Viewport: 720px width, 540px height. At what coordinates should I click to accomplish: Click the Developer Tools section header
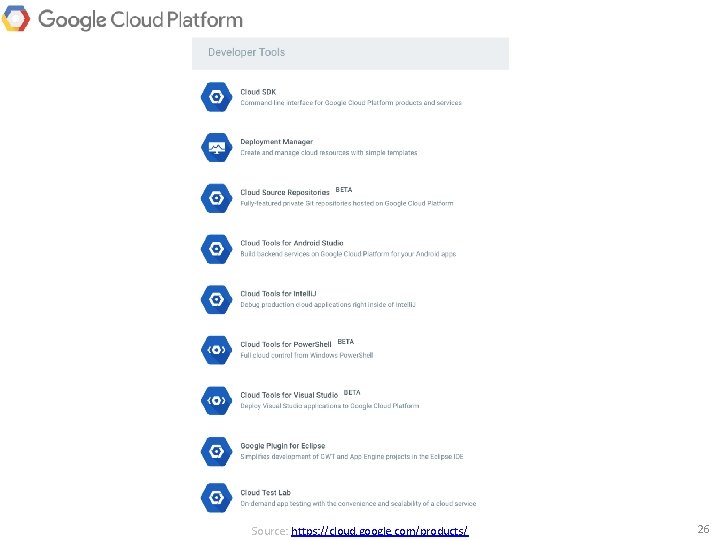click(350, 53)
